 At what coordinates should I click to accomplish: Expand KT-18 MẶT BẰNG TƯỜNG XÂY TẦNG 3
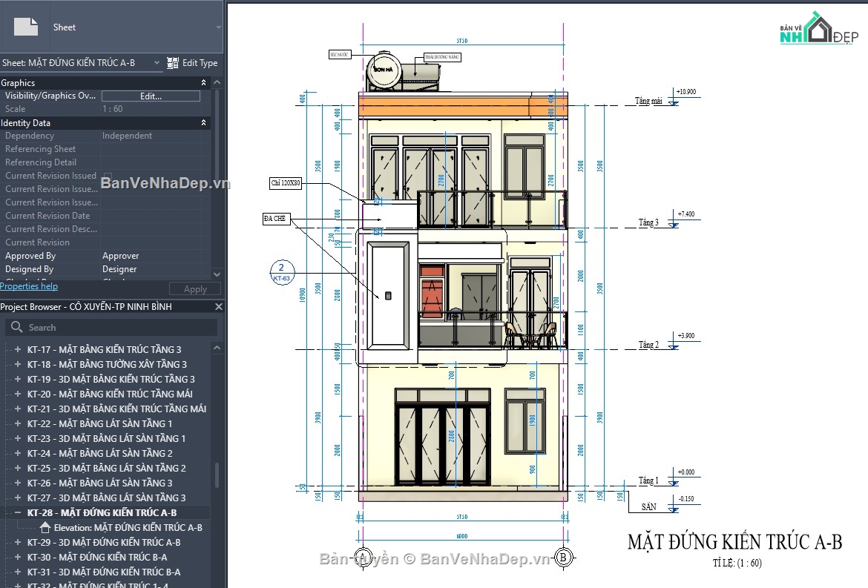click(x=18, y=365)
